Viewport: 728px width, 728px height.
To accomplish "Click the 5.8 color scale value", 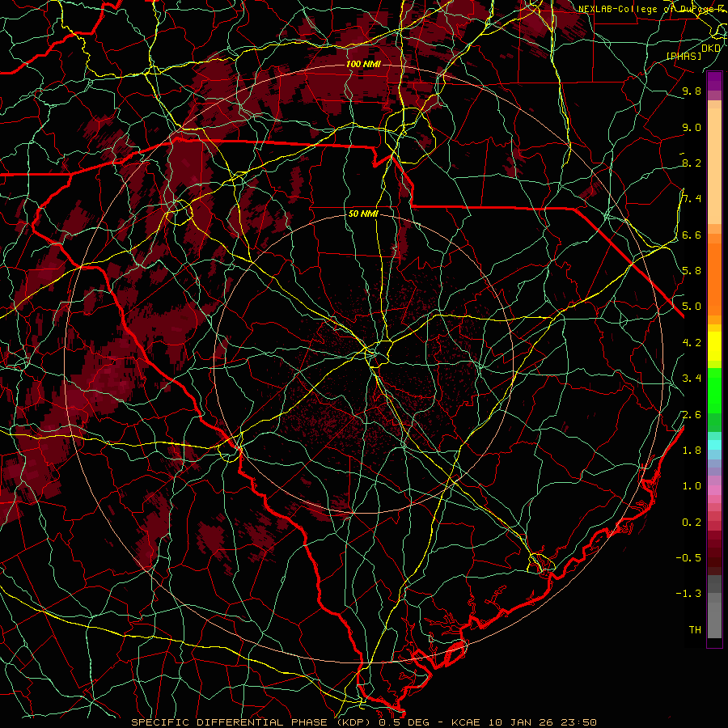I will [x=692, y=270].
